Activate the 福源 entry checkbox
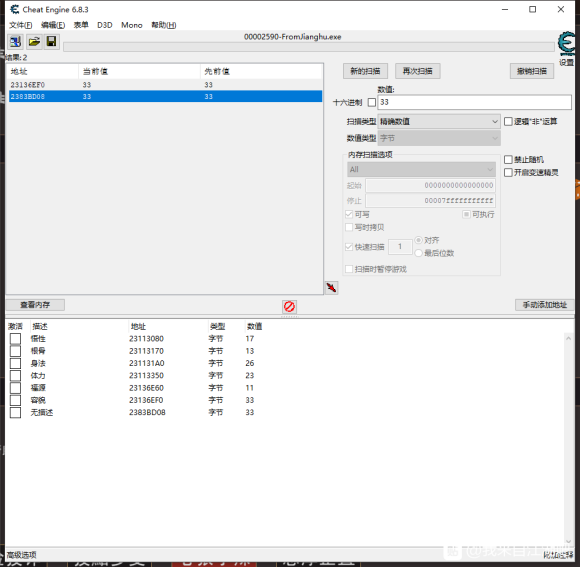 coord(15,388)
